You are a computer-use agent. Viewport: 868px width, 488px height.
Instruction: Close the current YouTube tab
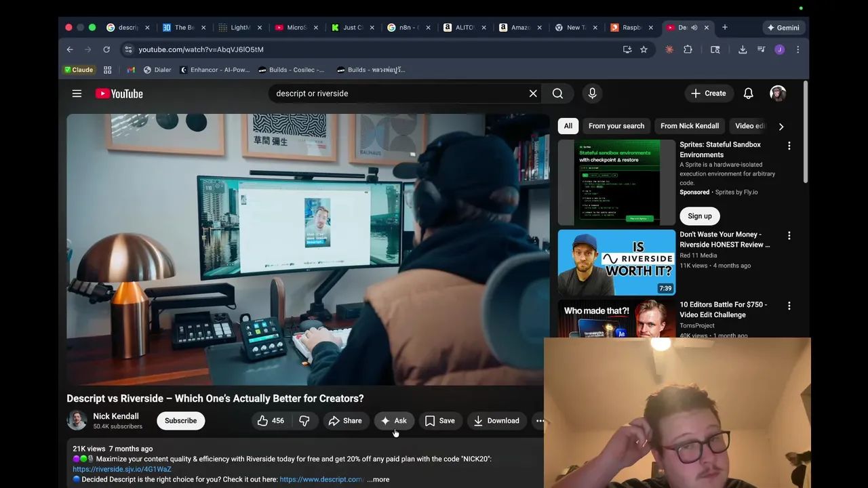point(706,28)
